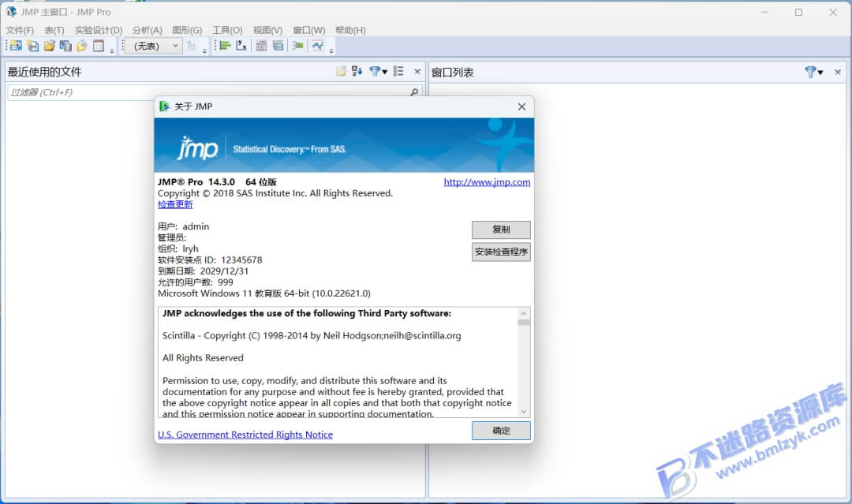Image resolution: width=852 pixels, height=504 pixels.
Task: Click the first grayed table icon in analysis toolbar
Action: click(x=261, y=46)
